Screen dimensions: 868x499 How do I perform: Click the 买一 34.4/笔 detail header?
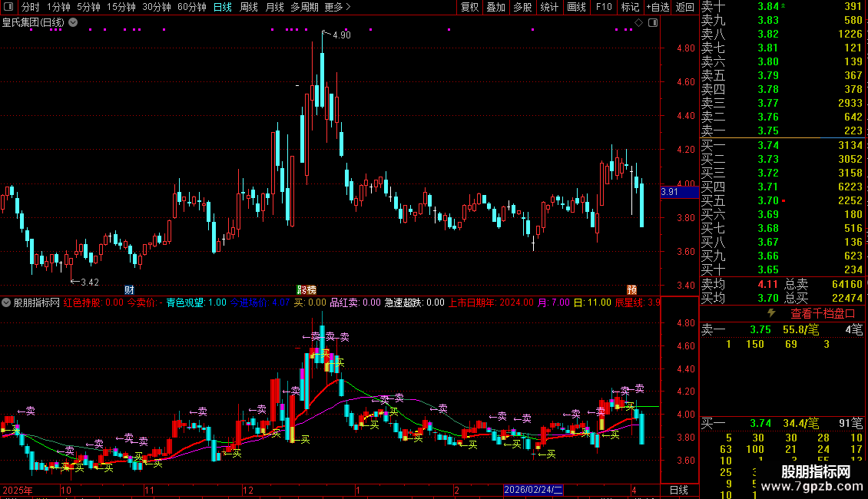pyautogui.click(x=782, y=423)
